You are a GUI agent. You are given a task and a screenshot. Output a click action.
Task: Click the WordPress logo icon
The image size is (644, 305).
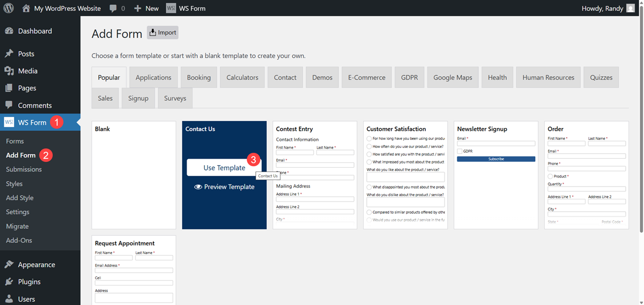[9, 8]
